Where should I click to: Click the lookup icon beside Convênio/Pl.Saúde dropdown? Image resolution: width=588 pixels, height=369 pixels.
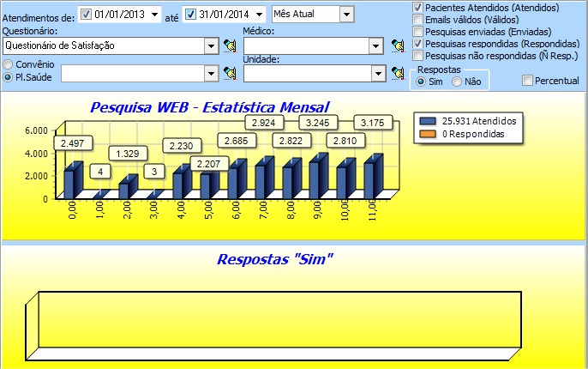[x=229, y=74]
